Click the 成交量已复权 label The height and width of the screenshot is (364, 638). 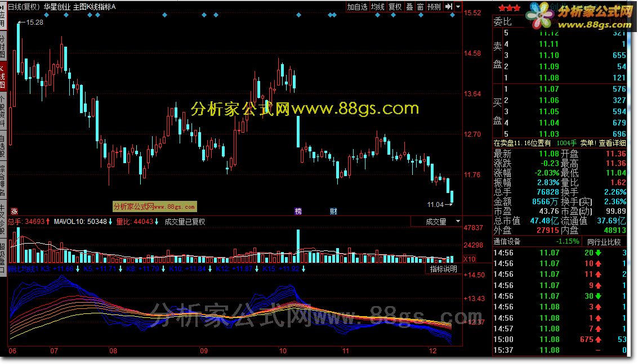pos(185,222)
